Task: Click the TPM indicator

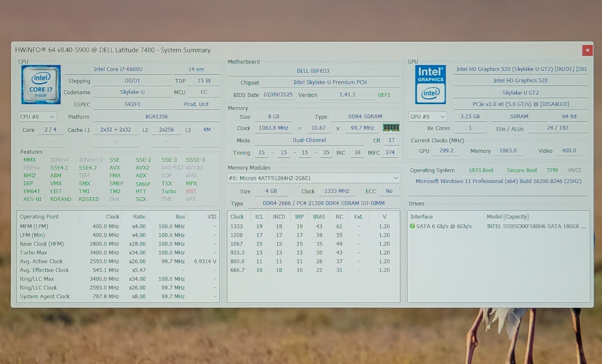Action: click(x=552, y=170)
